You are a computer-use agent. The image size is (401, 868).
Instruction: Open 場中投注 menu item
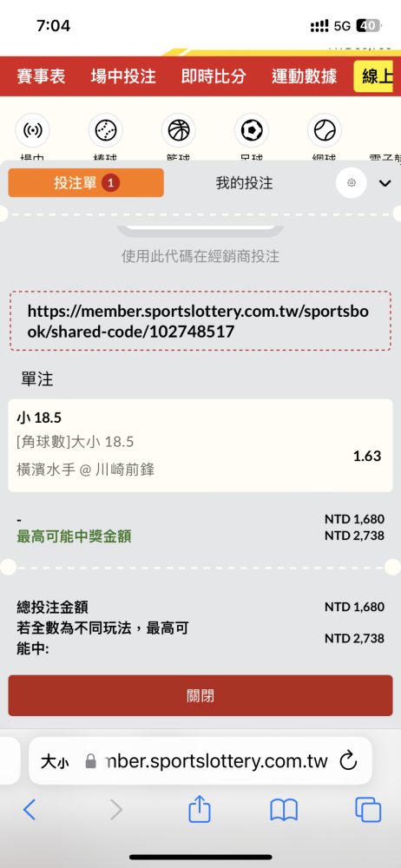[x=123, y=76]
